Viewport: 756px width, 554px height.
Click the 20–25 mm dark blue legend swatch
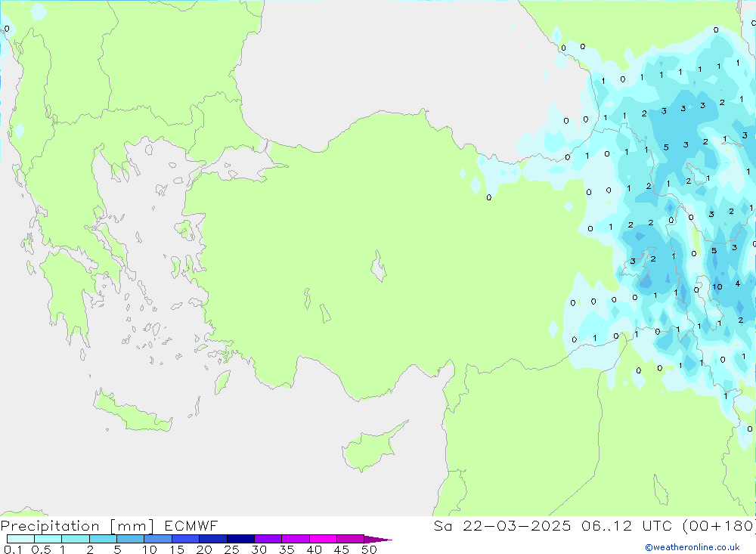pyautogui.click(x=212, y=539)
